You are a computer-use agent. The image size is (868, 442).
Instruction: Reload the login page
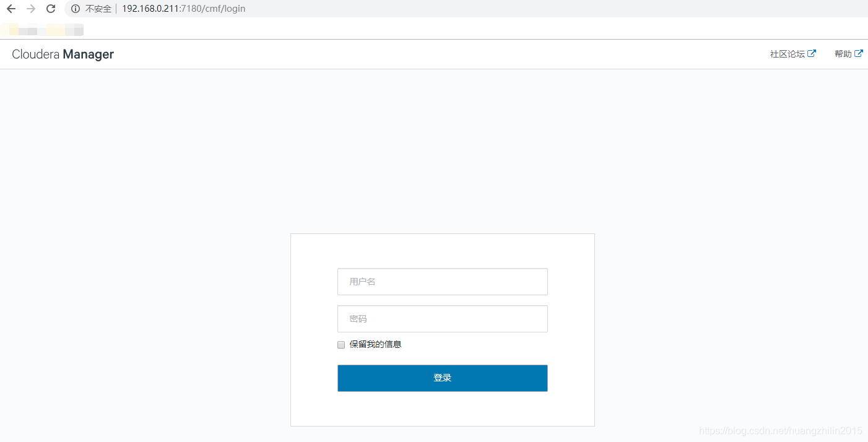pos(51,9)
